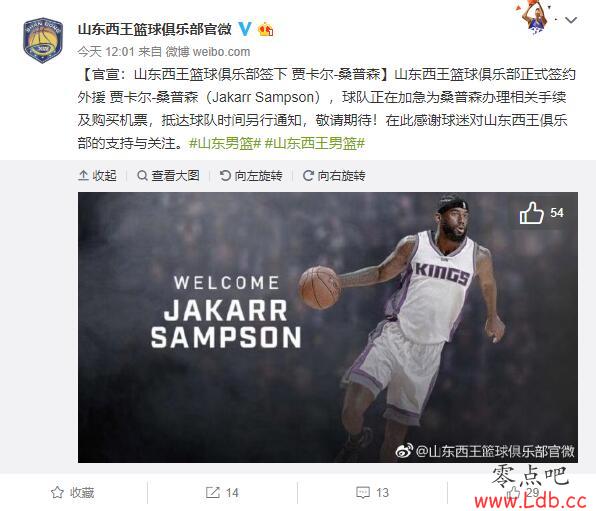
Task: Expand the post options chevron menu
Action: 571,20
